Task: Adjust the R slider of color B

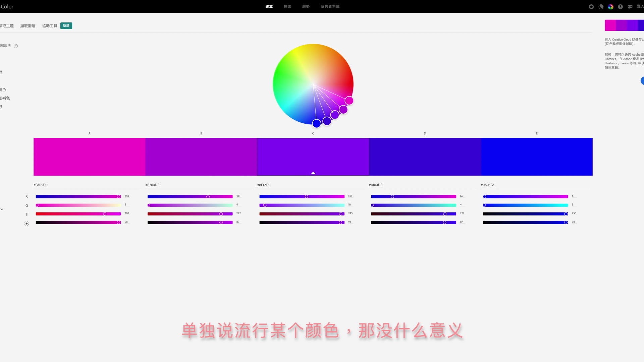Action: (x=190, y=197)
